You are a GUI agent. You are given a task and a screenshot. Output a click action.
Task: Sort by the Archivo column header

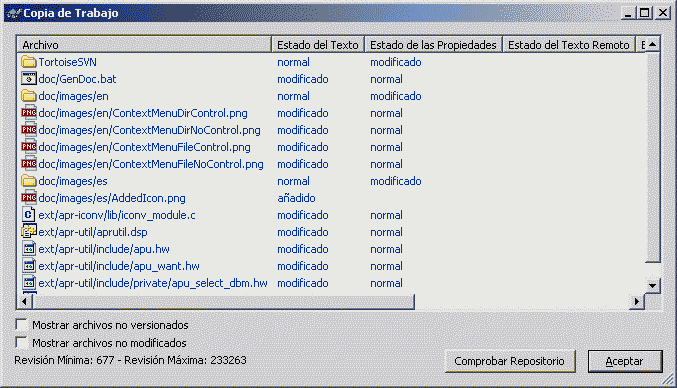144,44
